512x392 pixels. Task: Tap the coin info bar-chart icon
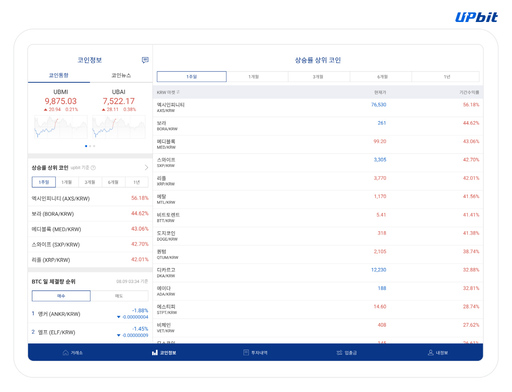click(155, 352)
